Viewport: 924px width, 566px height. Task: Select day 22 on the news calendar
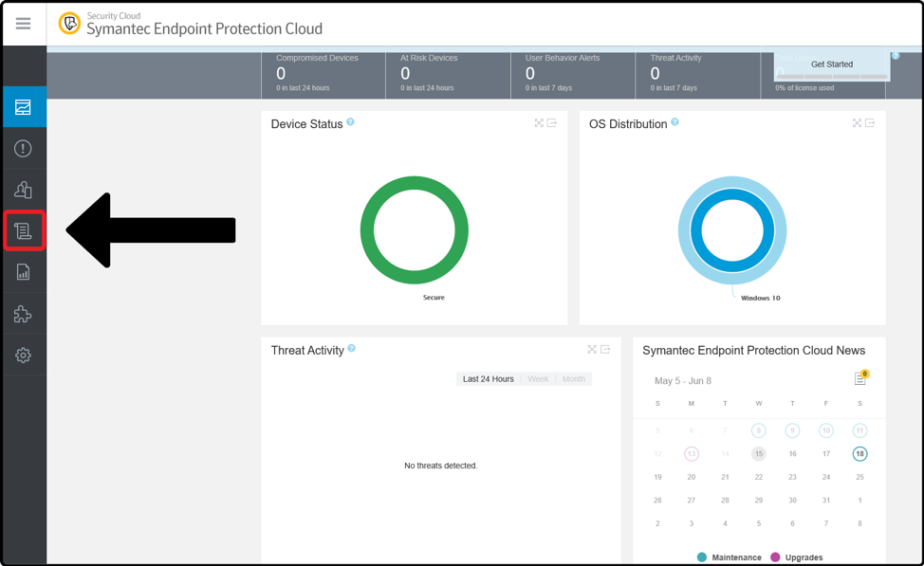(759, 477)
